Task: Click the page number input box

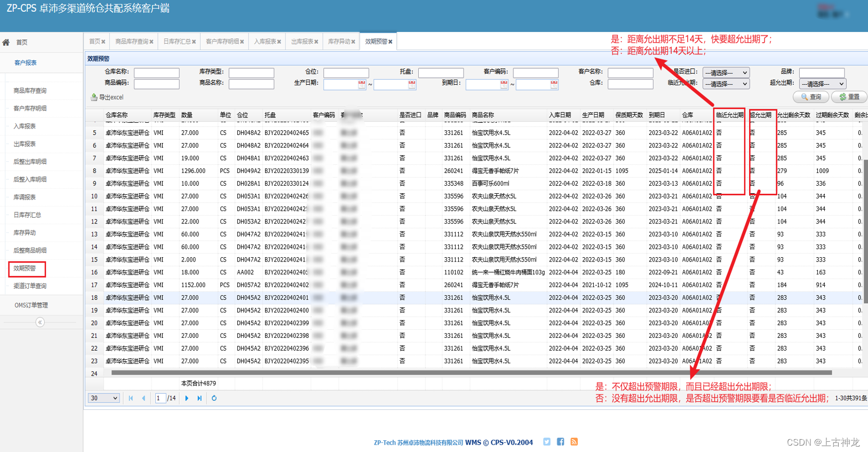Action: click(160, 398)
